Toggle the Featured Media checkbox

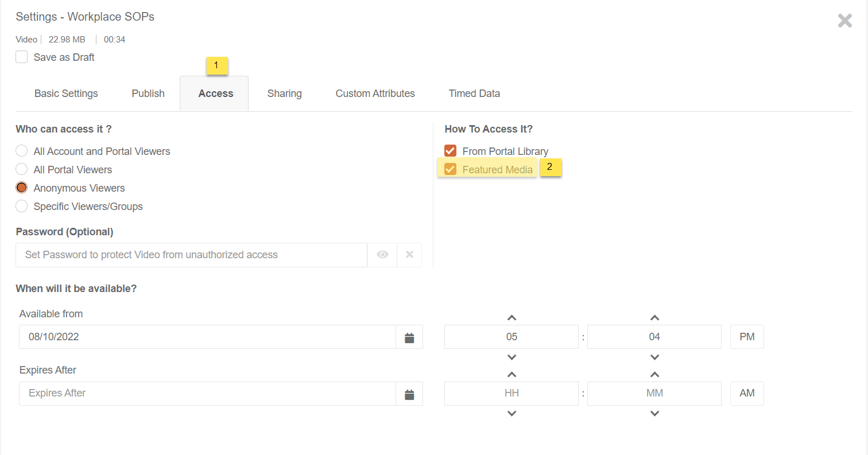pyautogui.click(x=450, y=169)
